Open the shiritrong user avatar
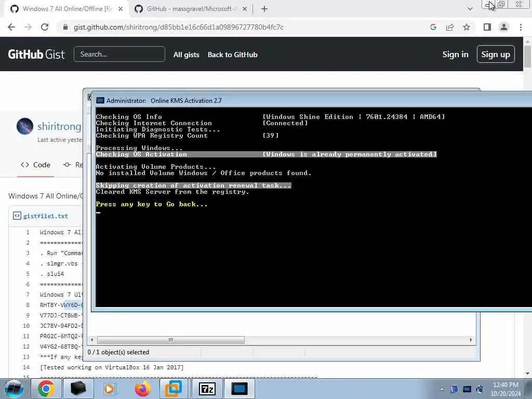The image size is (532, 399). 25,126
